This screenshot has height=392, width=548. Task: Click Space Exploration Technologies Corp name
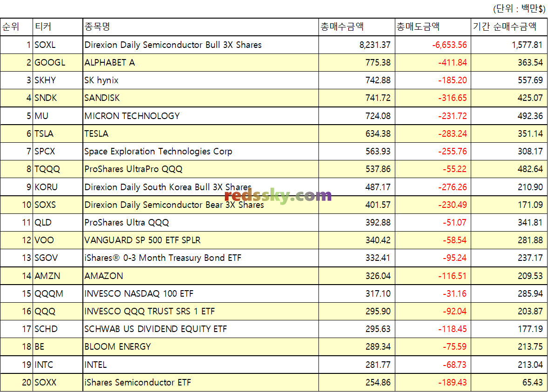point(158,152)
